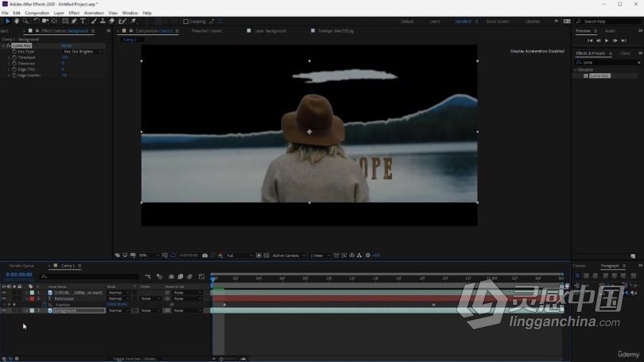Image resolution: width=644 pixels, height=362 pixels.
Task: Click Reset for the Luma Key effect
Action: coord(66,45)
